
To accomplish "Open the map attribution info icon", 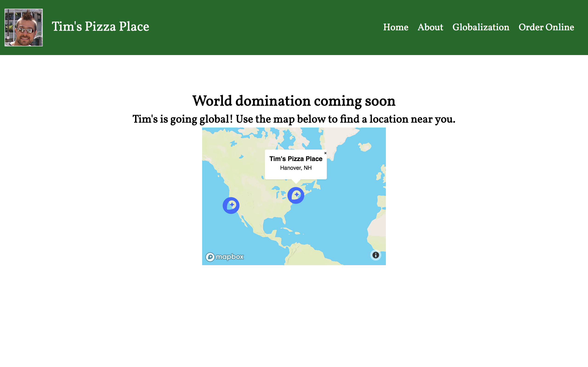I will point(375,255).
